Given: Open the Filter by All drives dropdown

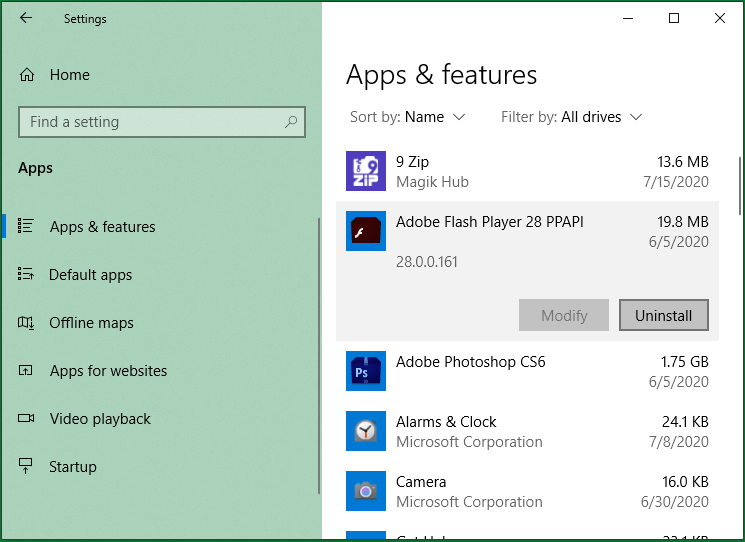Looking at the screenshot, I should click(572, 117).
